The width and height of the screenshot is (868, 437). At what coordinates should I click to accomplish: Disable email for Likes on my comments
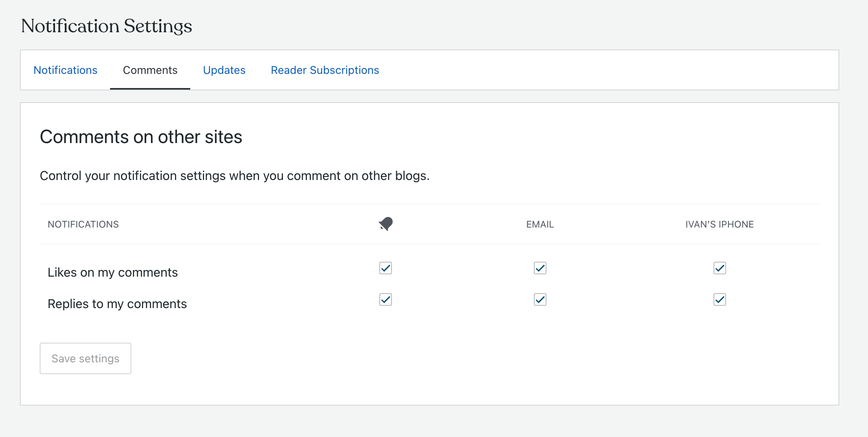coord(540,268)
